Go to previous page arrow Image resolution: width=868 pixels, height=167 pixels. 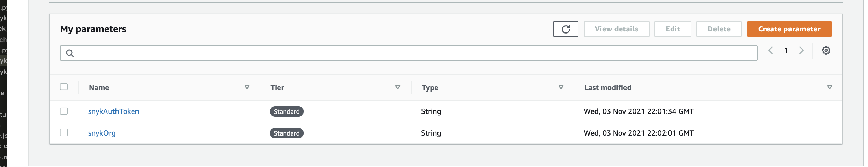point(770,51)
